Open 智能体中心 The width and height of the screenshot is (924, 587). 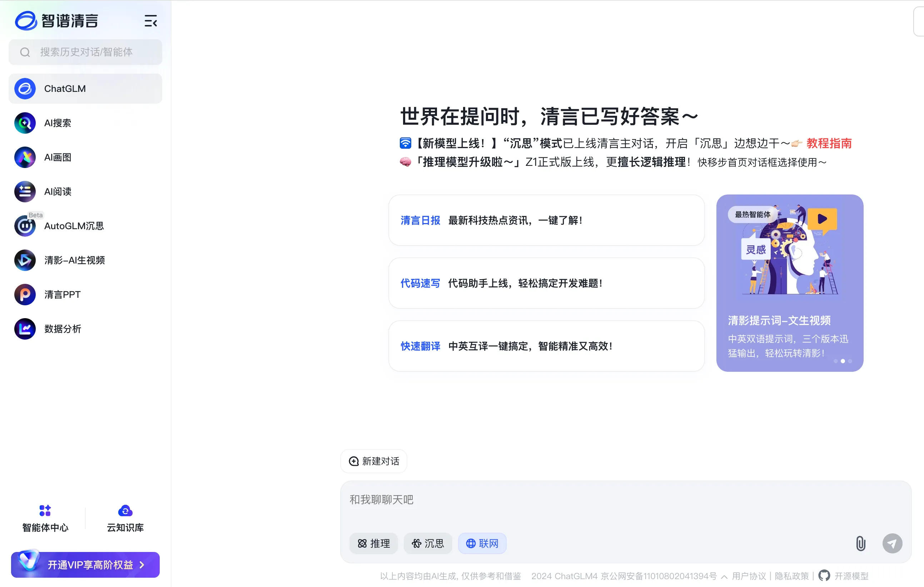click(x=45, y=519)
